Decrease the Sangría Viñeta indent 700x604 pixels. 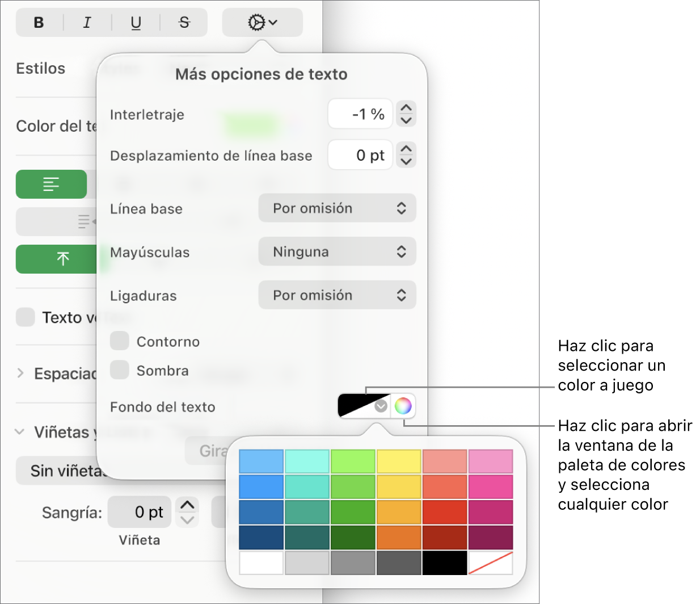tap(187, 519)
